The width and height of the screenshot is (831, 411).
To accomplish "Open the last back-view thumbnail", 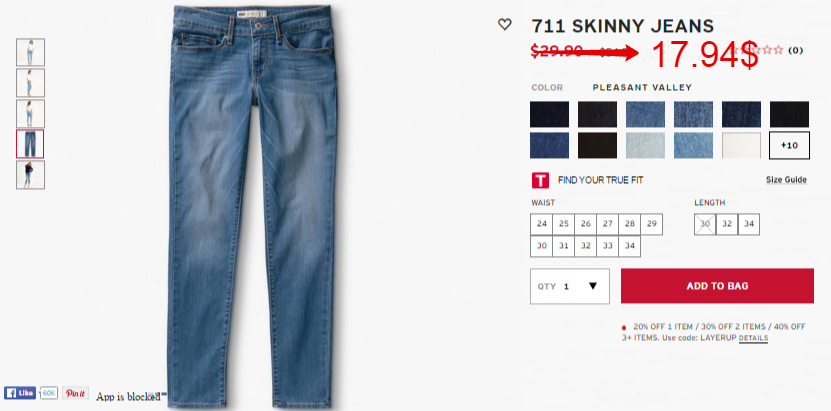I will pos(30,175).
